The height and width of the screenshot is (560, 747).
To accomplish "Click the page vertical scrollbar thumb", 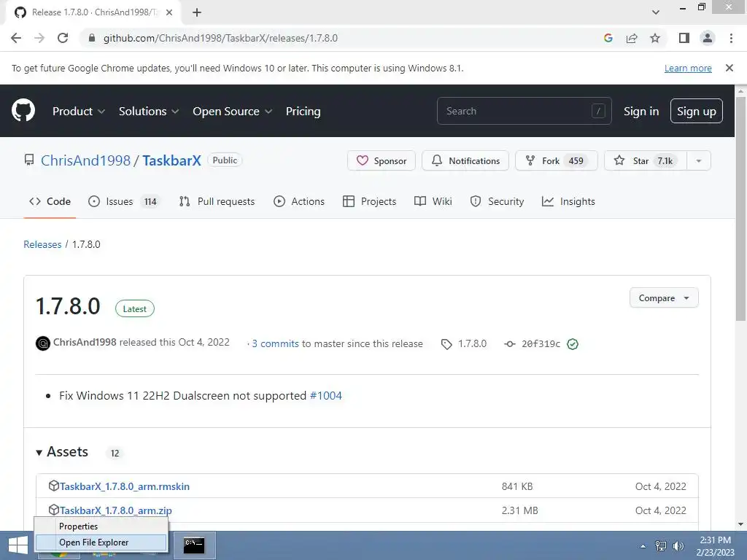I will 740,209.
